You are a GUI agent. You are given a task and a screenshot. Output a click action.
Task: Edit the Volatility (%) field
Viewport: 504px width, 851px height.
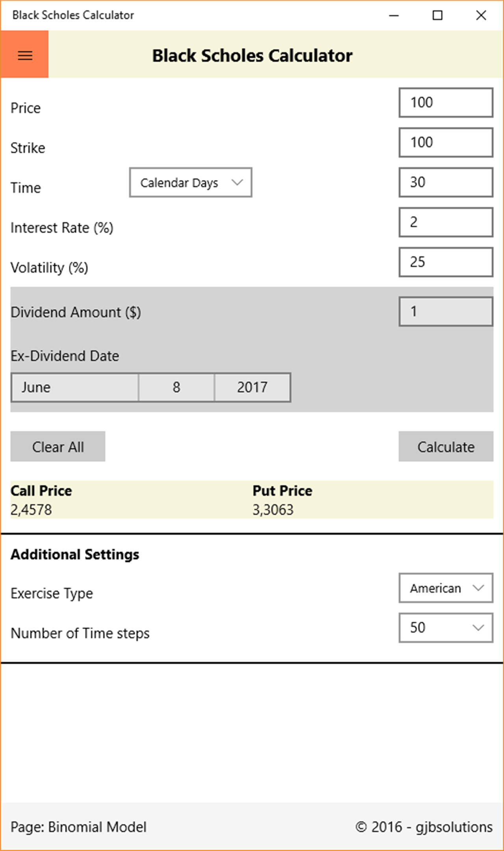(x=446, y=262)
